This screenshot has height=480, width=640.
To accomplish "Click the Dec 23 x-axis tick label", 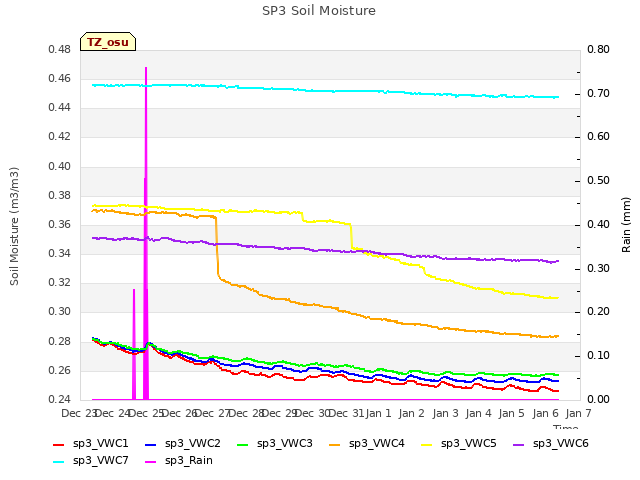I will (78, 413).
